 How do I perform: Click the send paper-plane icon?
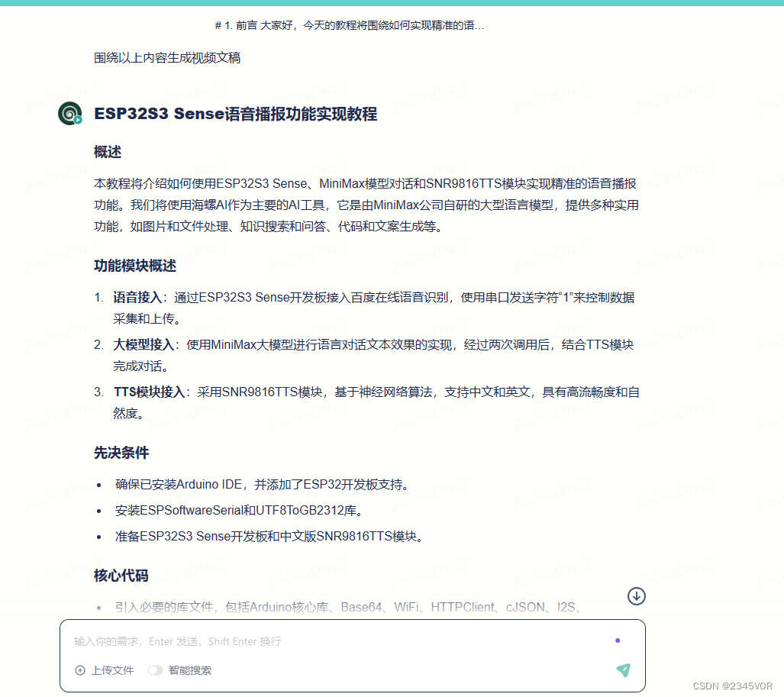click(x=624, y=670)
